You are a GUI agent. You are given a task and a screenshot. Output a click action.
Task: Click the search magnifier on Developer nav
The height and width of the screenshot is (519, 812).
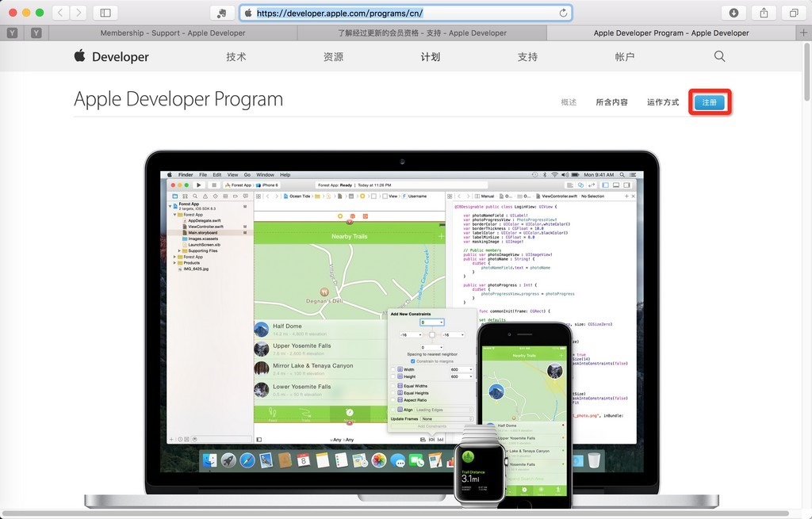click(719, 56)
